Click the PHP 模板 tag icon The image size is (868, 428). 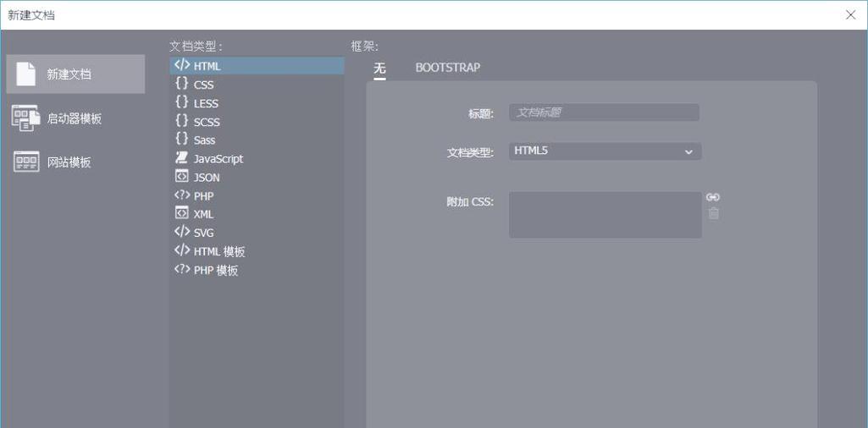(x=182, y=269)
